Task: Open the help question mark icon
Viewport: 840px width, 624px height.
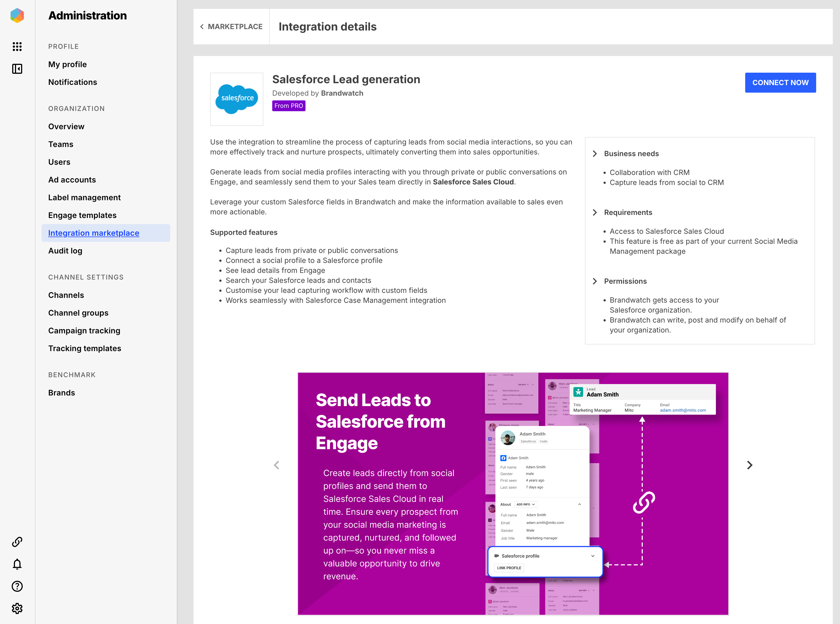Action: (x=17, y=586)
